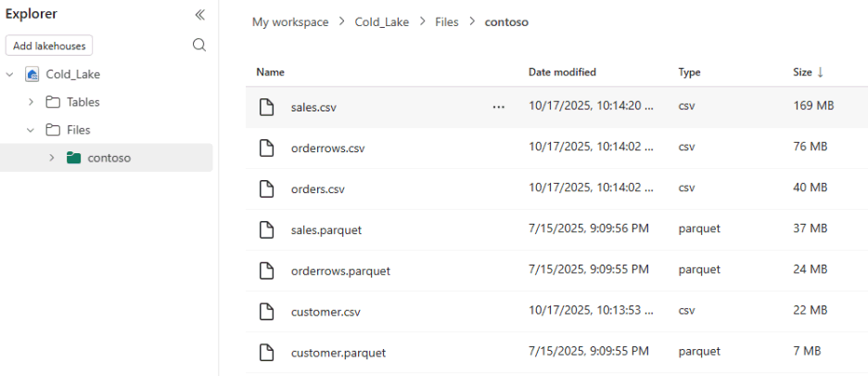Sort files by Size column header

[802, 72]
